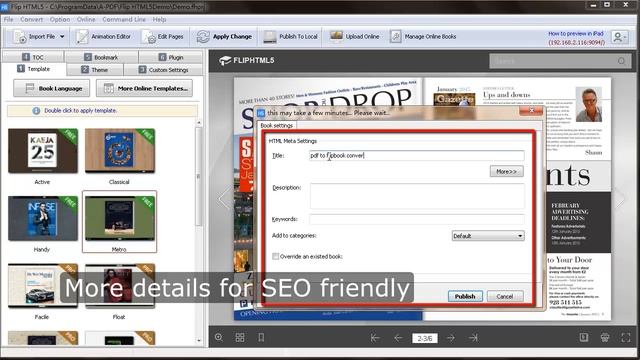Select the Active template thumbnail
The width and height of the screenshot is (640, 360).
(42, 151)
